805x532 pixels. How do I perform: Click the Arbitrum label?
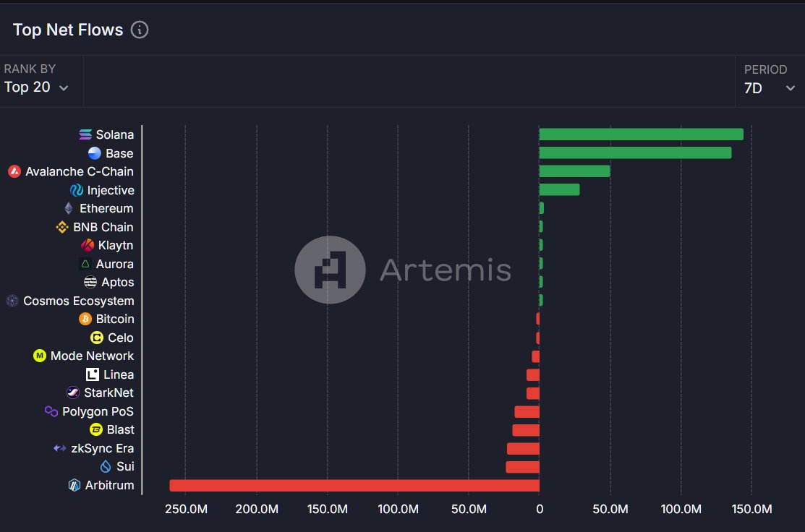click(x=110, y=485)
